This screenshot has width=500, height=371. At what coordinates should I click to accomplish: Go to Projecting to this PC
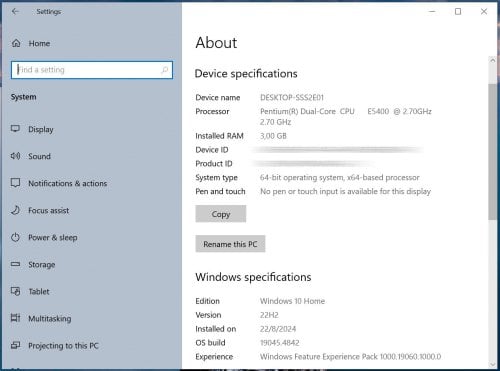[x=63, y=346]
